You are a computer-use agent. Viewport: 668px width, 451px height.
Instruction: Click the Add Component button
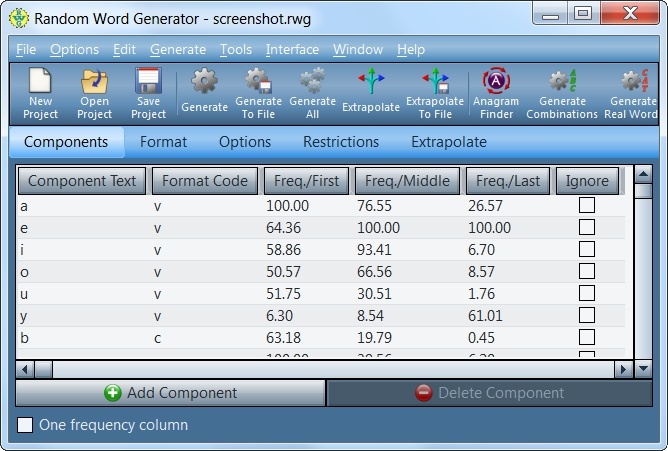pos(170,393)
